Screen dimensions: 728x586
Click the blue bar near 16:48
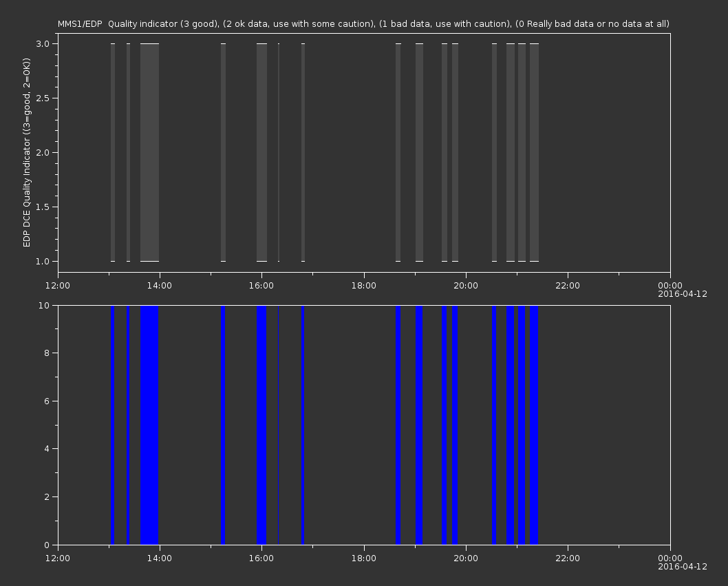tap(303, 425)
